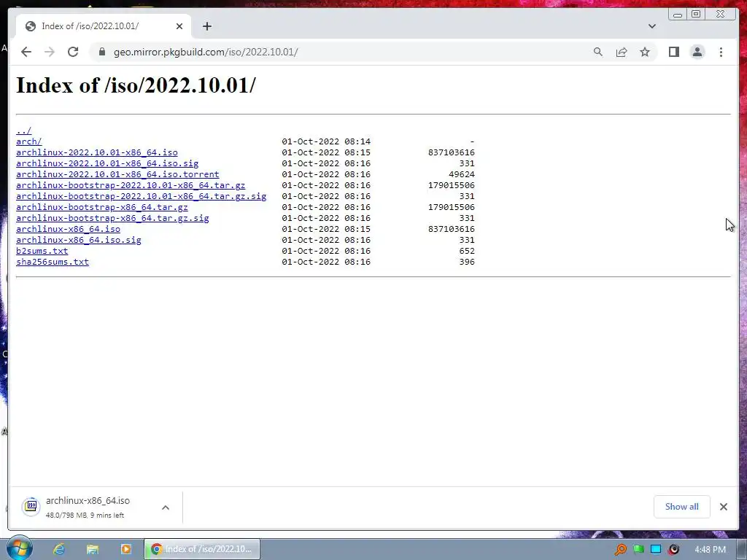Click the 837103616 size of archlinux-2022.10.01-x86_64.iso
Screen dimensions: 747x560
(x=451, y=152)
